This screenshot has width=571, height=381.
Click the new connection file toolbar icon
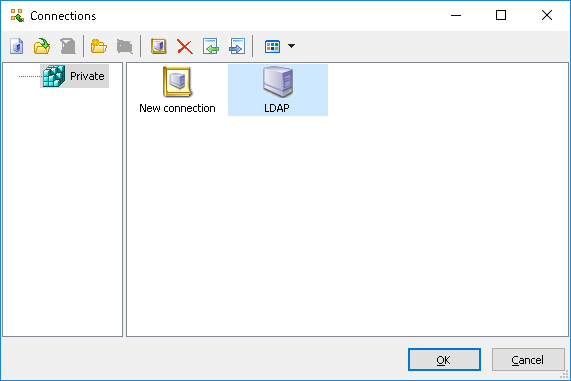17,46
